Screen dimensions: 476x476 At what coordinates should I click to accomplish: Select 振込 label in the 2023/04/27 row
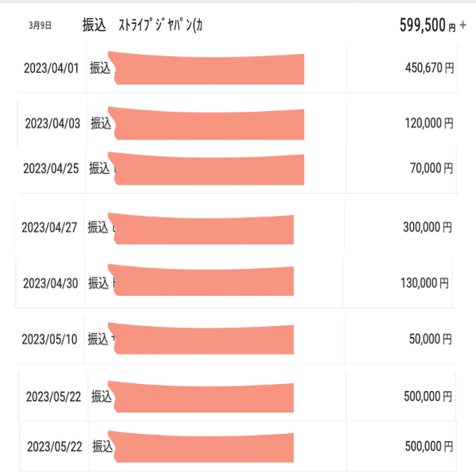pos(98,228)
